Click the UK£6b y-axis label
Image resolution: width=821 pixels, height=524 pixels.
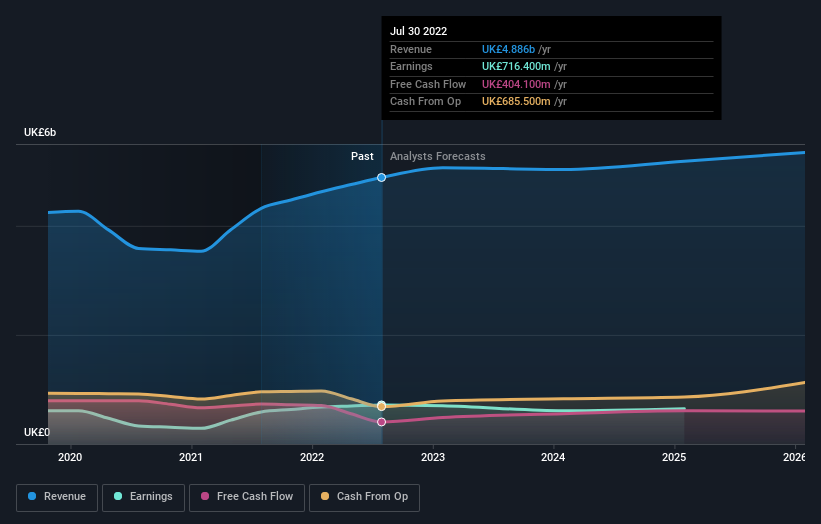[x=40, y=132]
